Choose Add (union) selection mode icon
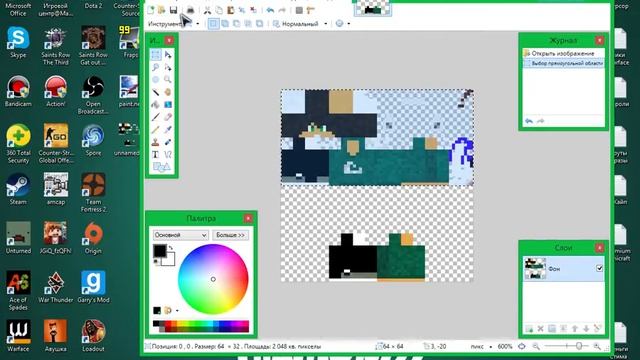The height and width of the screenshot is (360, 640). click(x=225, y=24)
